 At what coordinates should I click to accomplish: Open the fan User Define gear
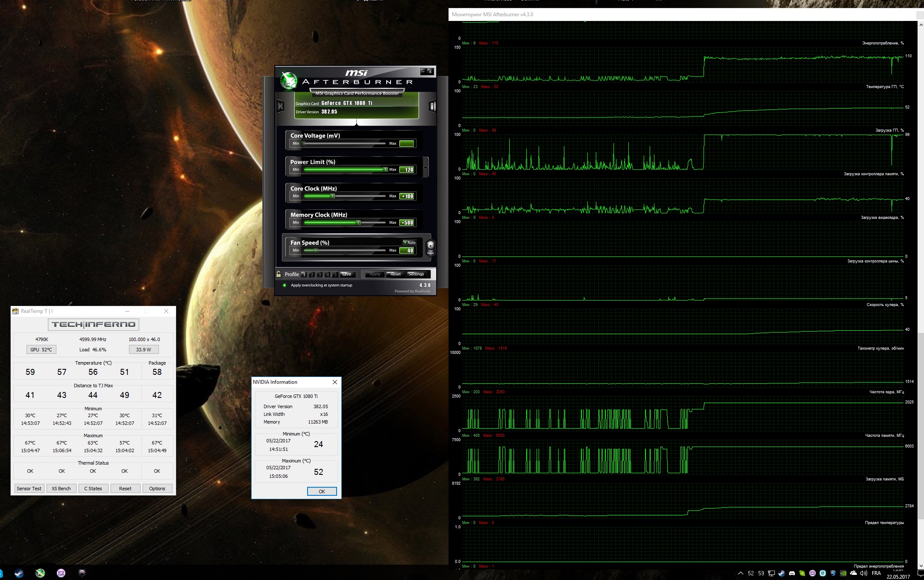coord(430,247)
